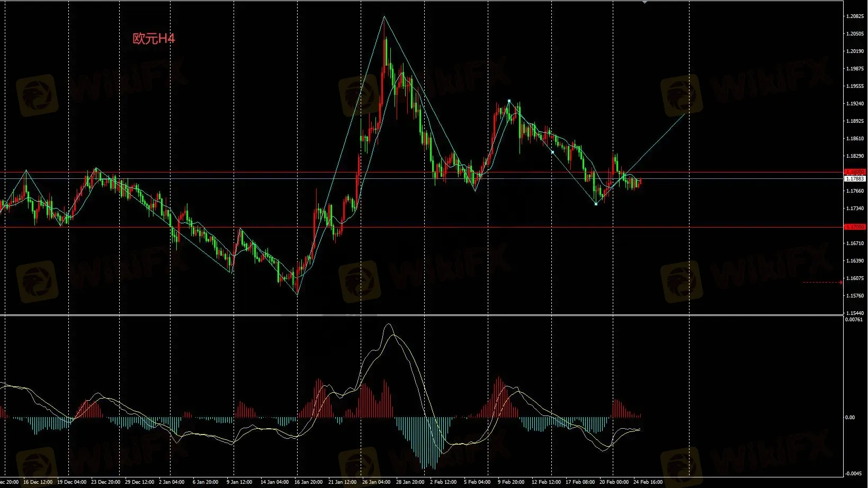The height and width of the screenshot is (488, 868).
Task: Click the 19 Dec 04:00 time label
Action: [x=71, y=482]
